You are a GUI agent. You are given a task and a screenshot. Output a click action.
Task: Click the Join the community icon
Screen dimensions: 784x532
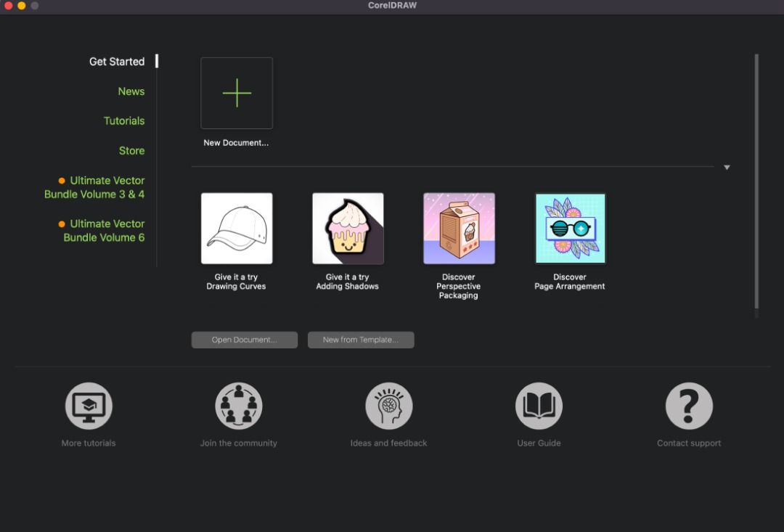pyautogui.click(x=239, y=406)
